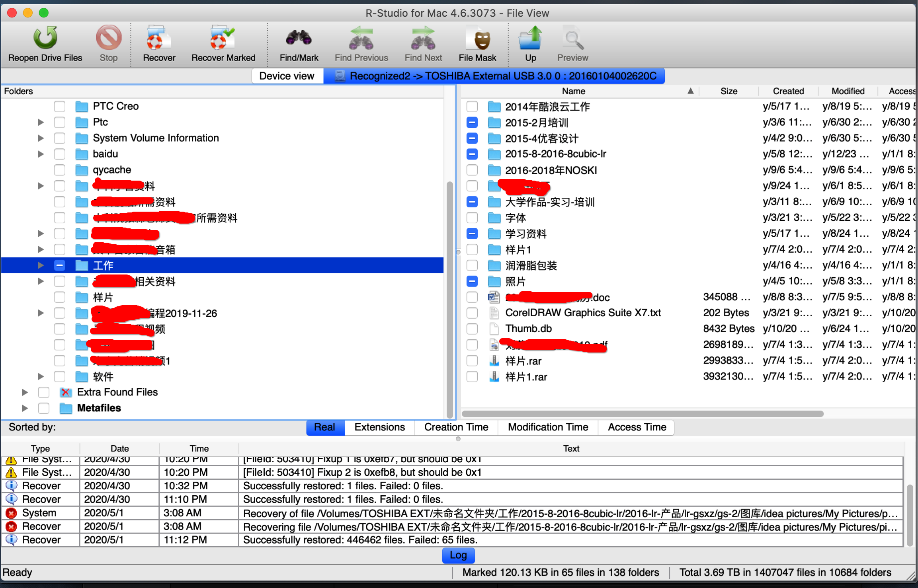Image resolution: width=918 pixels, height=588 pixels.
Task: Click the Log button
Action: pyautogui.click(x=458, y=555)
